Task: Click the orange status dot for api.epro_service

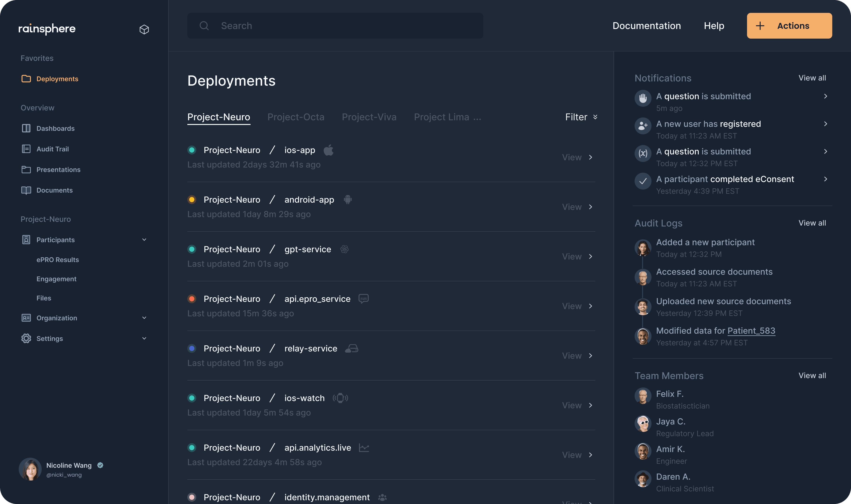Action: click(x=192, y=299)
